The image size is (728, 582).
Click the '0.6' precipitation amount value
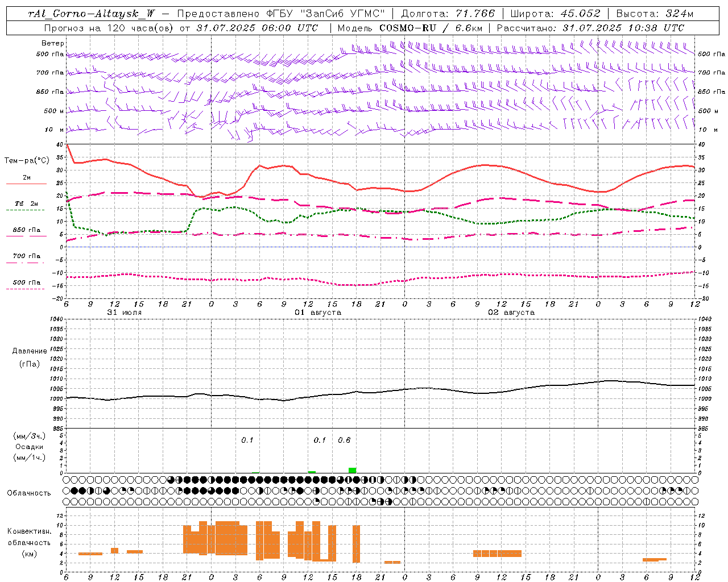tap(344, 440)
